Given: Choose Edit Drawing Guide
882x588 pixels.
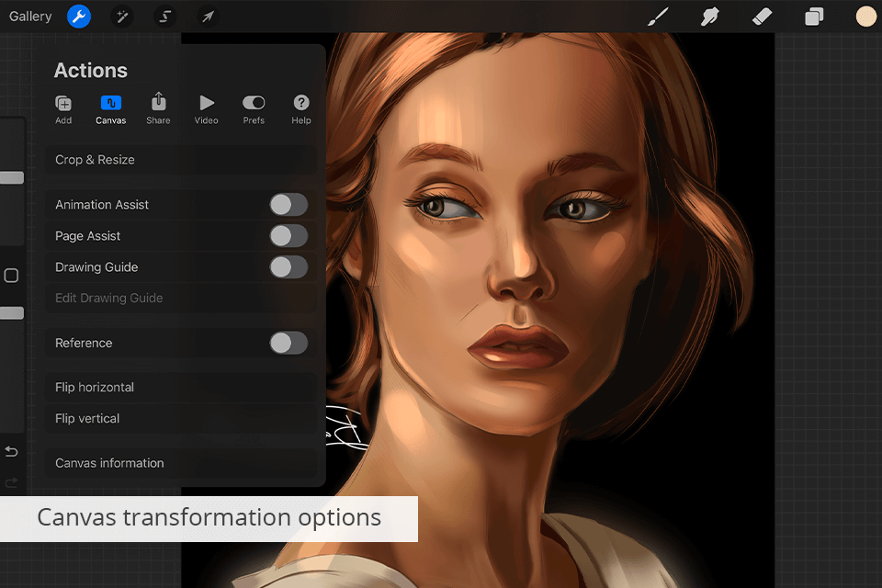Looking at the screenshot, I should [x=181, y=299].
